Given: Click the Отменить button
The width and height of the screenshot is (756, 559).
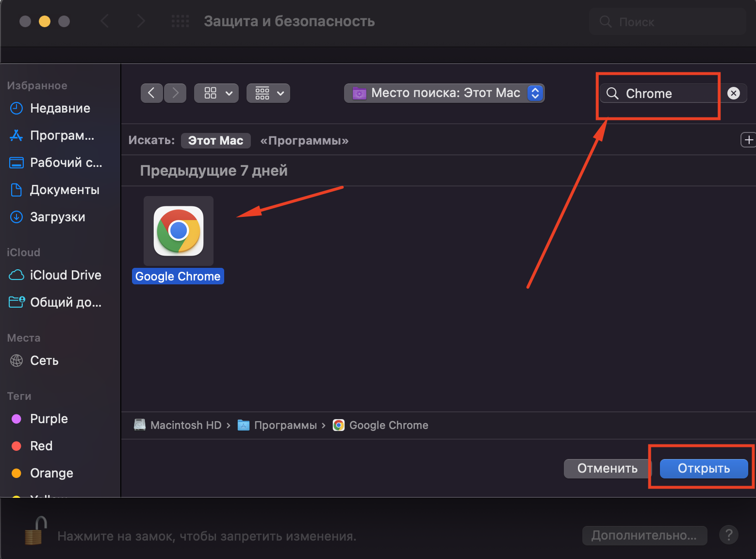Looking at the screenshot, I should click(607, 468).
